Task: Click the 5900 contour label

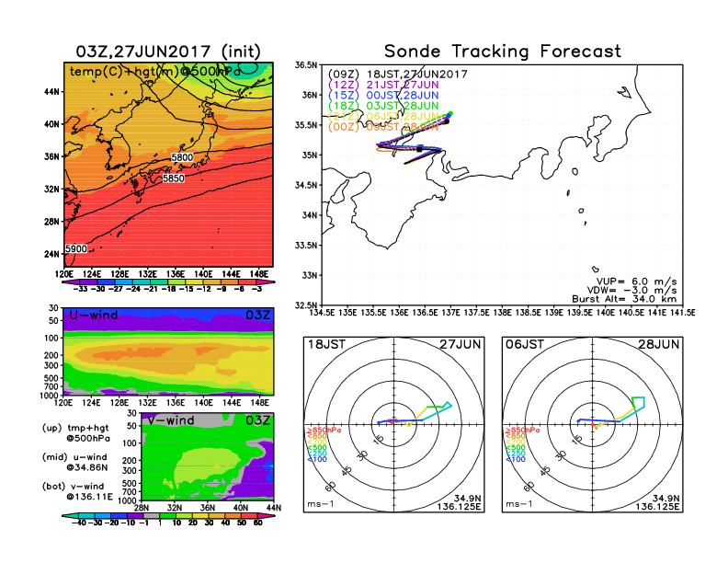Action: 78,249
